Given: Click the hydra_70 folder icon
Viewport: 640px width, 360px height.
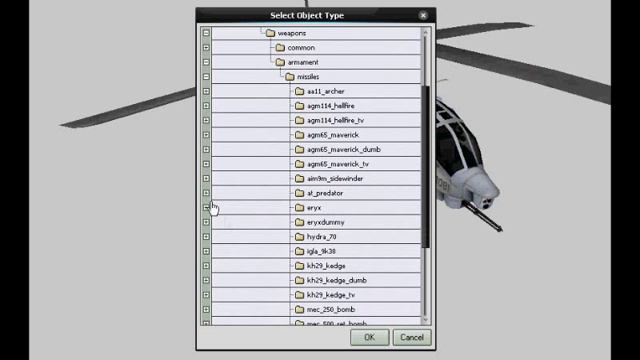Looking at the screenshot, I should 300,237.
